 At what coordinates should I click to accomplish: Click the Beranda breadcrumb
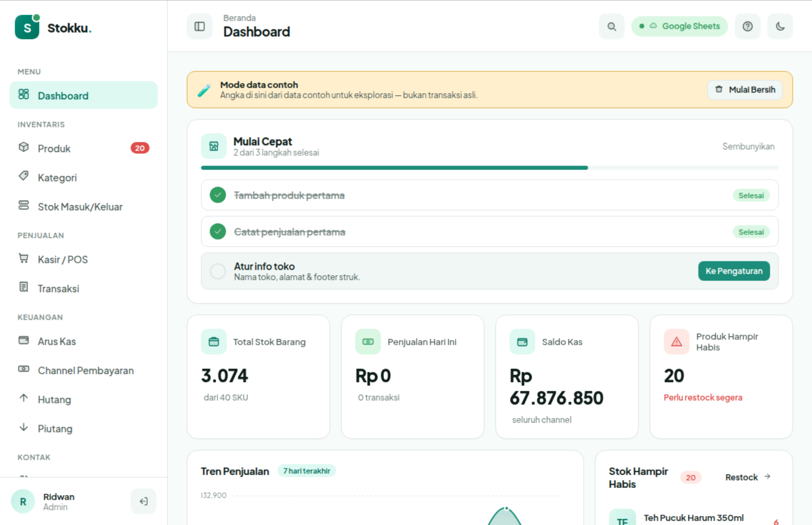click(239, 18)
